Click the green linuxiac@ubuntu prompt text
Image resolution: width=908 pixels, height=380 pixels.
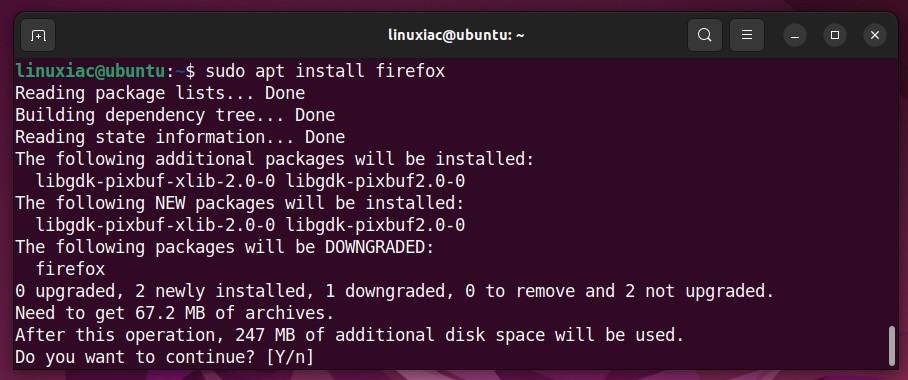(90, 71)
